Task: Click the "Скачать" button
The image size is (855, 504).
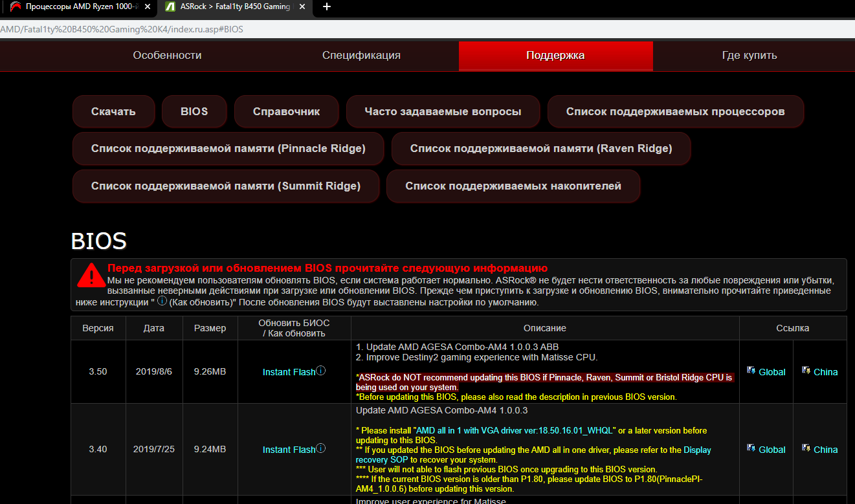Action: (x=113, y=111)
